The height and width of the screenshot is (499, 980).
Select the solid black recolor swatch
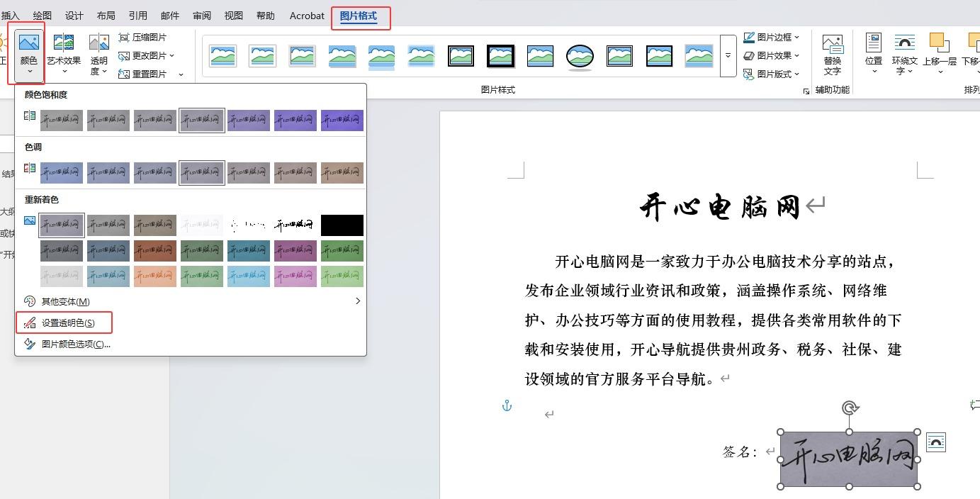point(342,225)
